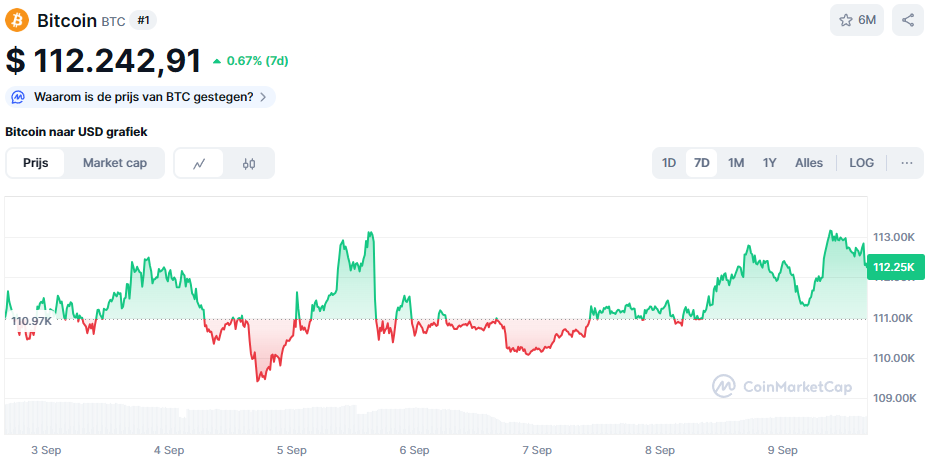928x457 pixels.
Task: Click the 0.67% (7d) change indicator
Action: pos(250,60)
